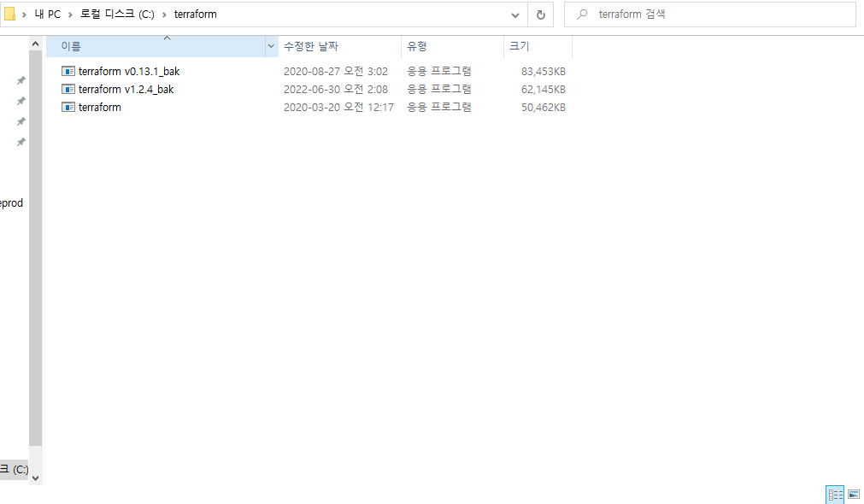Click the size value '50,462KB'
This screenshot has width=864, height=504.
[x=544, y=108]
